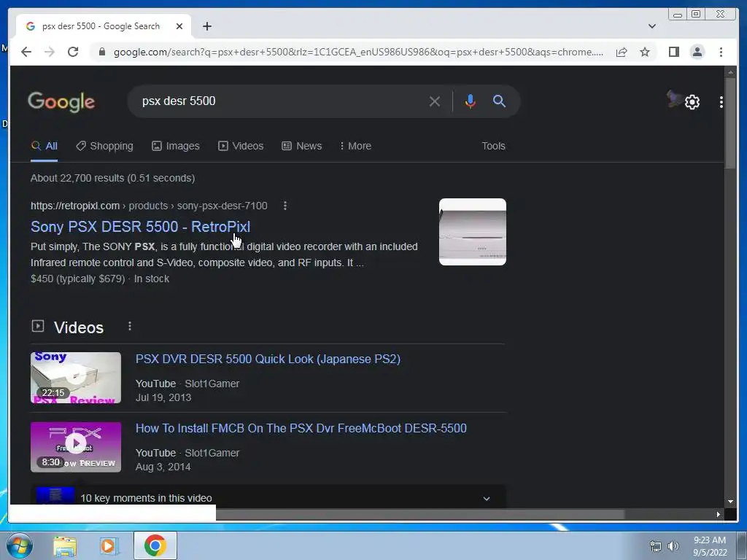747x560 pixels.
Task: Go back with the browser back arrow
Action: click(26, 52)
